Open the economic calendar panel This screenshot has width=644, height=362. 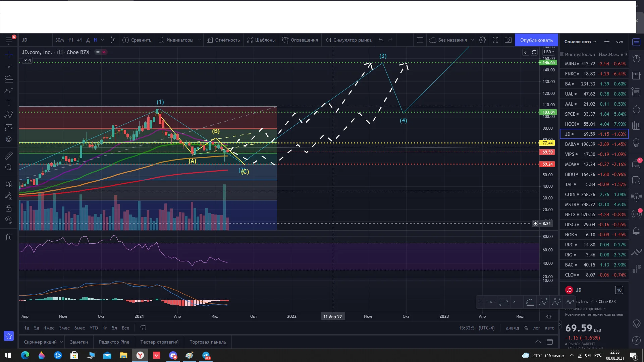tap(636, 125)
